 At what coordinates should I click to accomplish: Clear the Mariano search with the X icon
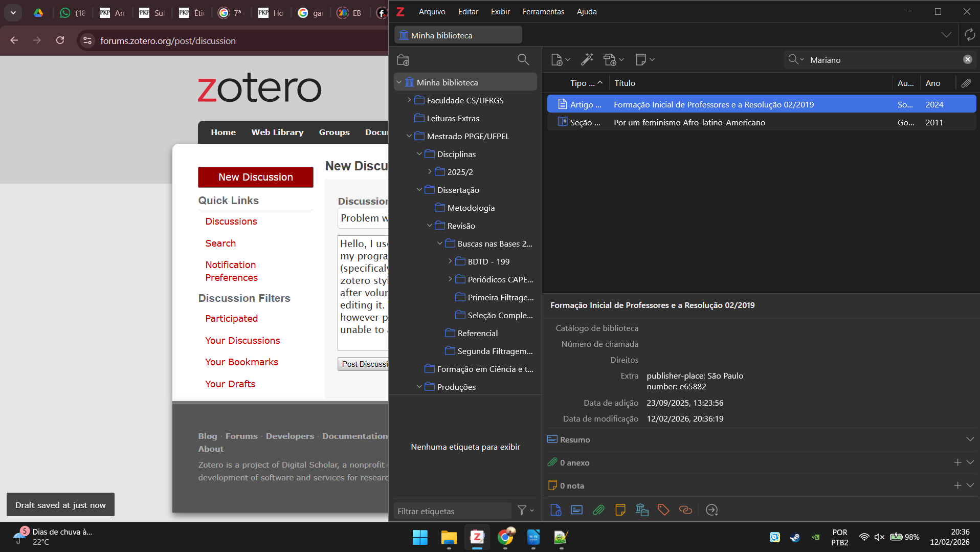tap(967, 59)
